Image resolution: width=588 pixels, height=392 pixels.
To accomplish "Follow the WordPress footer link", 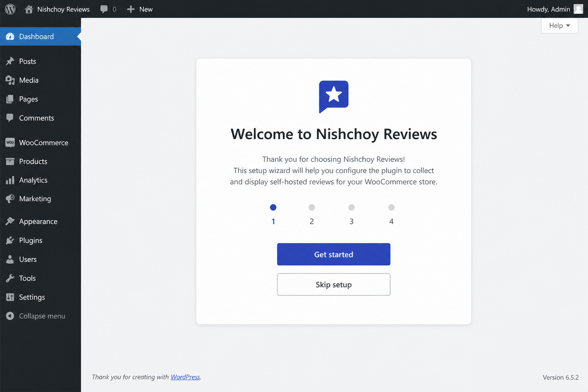I will 185,377.
